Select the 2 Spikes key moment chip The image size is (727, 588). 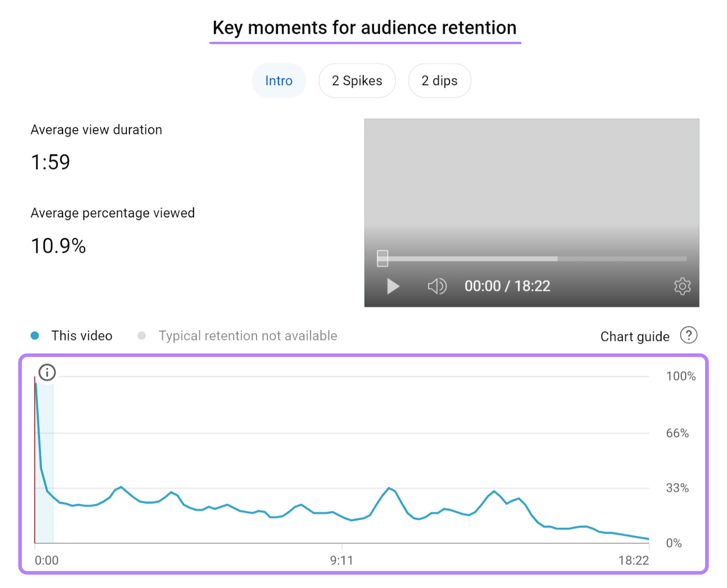tap(357, 80)
